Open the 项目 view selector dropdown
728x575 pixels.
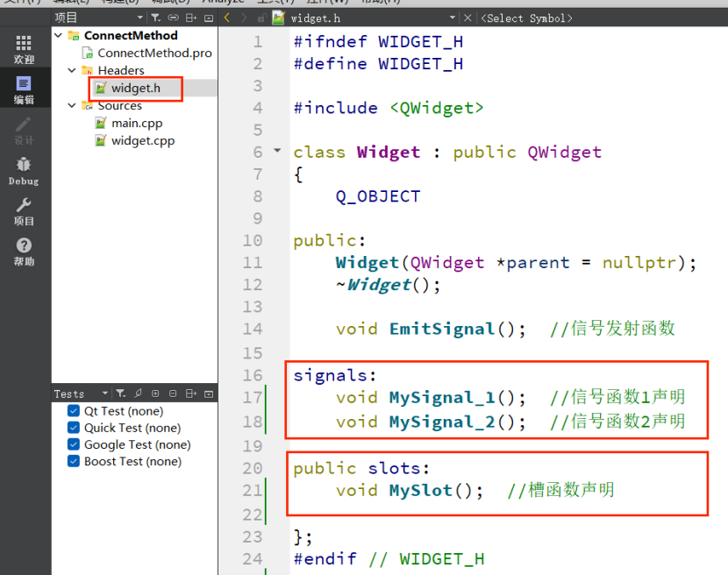coord(139,18)
